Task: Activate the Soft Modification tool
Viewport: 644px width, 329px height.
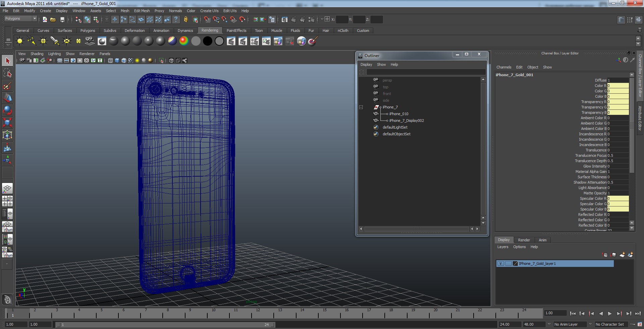Action: [7, 147]
